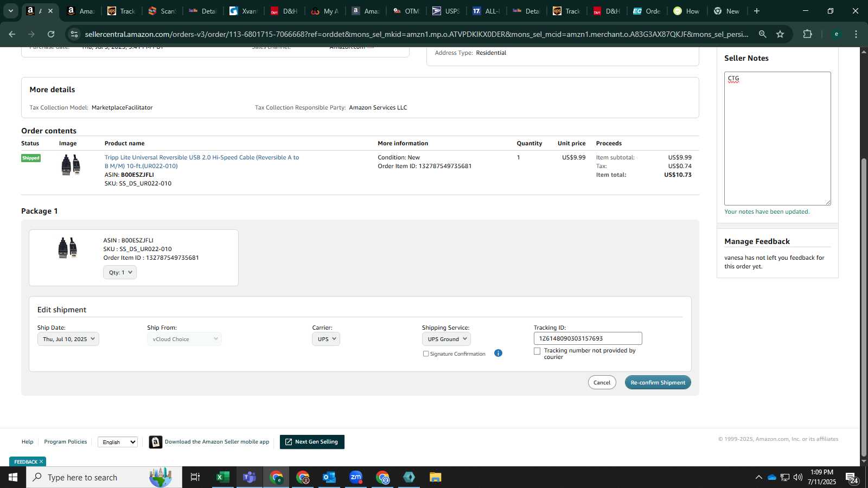
Task: Open the Chrome profile avatar
Action: 836,34
